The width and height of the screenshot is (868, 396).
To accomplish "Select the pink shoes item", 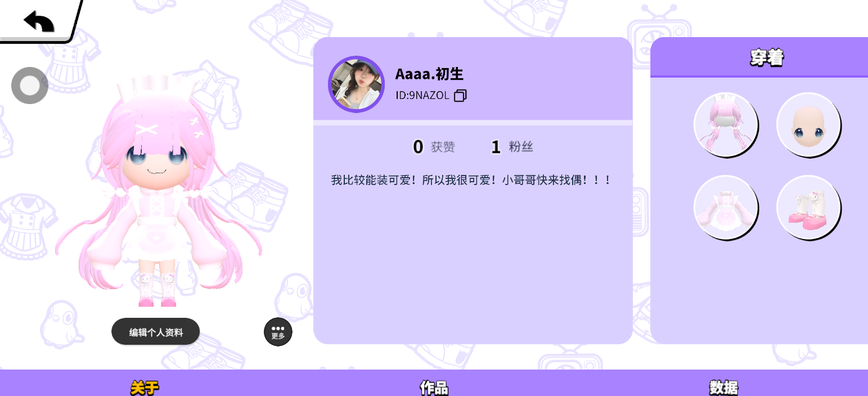I will [808, 208].
